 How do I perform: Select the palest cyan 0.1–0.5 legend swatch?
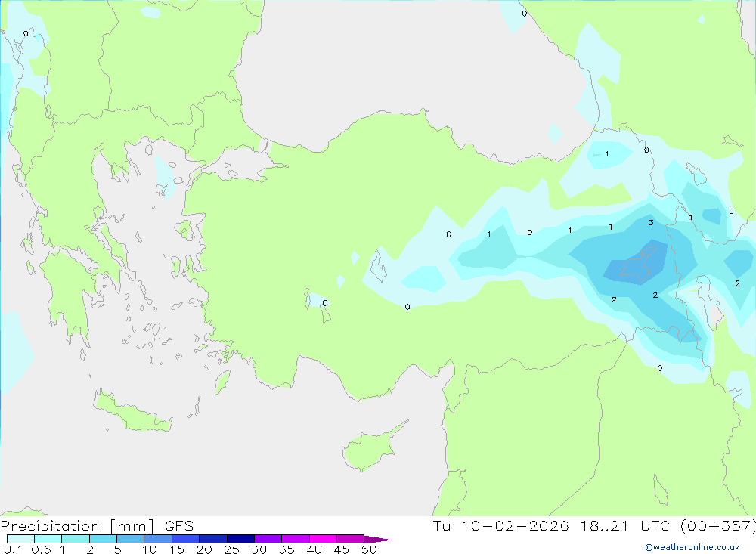(20, 539)
